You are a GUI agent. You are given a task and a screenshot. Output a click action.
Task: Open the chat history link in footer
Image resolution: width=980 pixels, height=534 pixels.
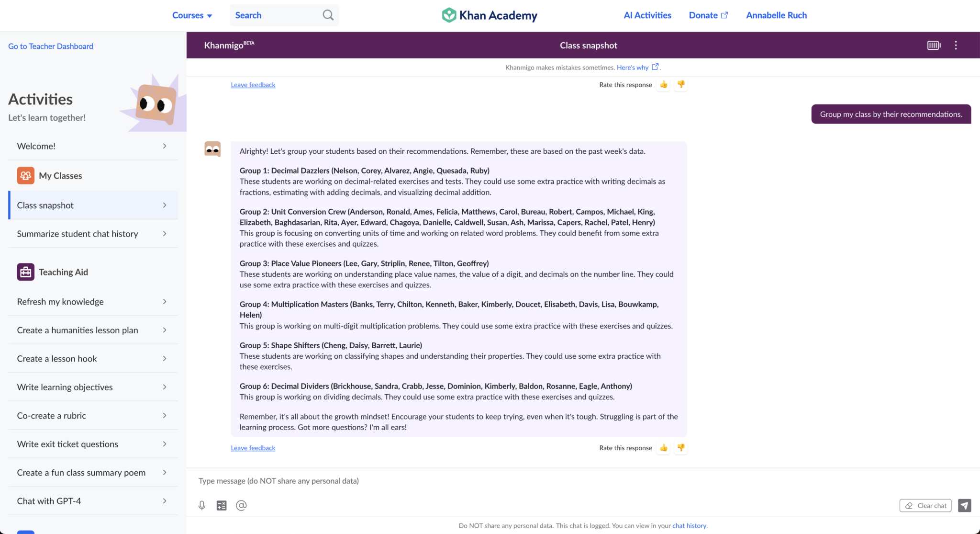pyautogui.click(x=689, y=526)
